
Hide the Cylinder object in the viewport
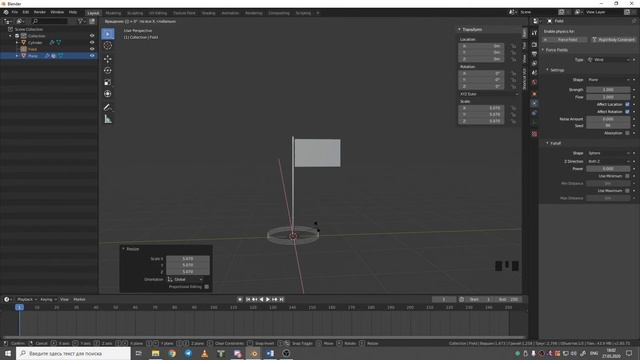pyautogui.click(x=92, y=42)
